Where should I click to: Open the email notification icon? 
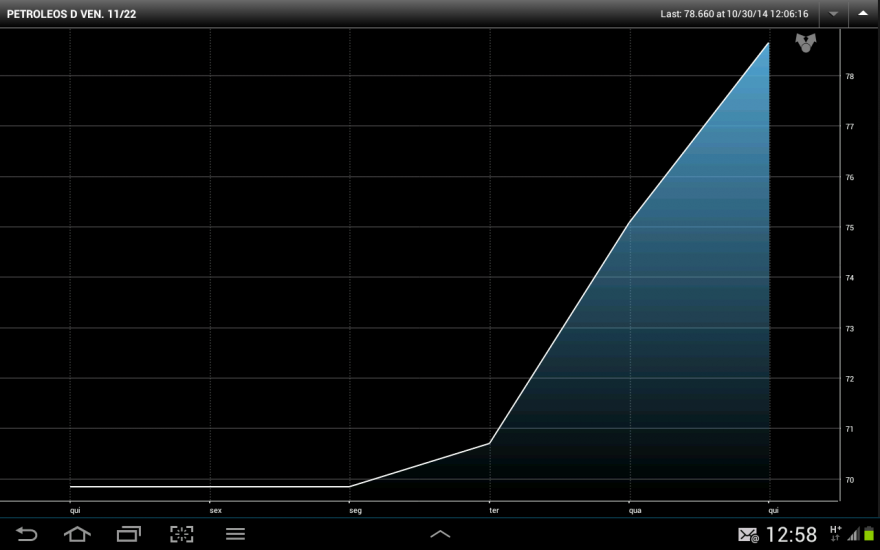point(748,535)
